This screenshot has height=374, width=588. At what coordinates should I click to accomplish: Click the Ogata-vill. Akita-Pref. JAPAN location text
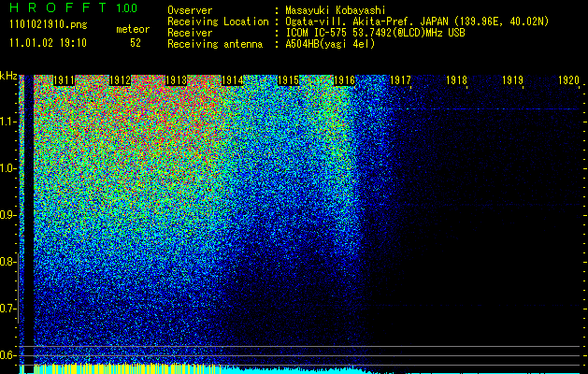pos(417,22)
